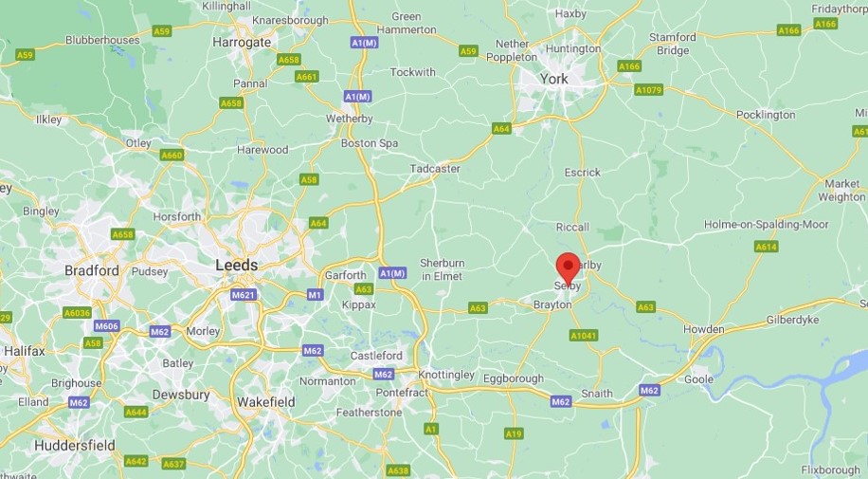Click the A1079 road shield east of York
868x479 pixels.
[648, 90]
